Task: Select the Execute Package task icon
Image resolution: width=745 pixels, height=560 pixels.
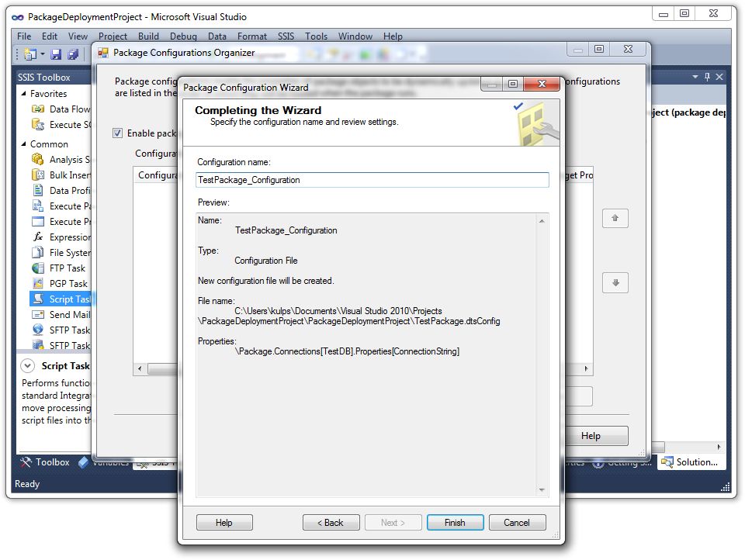Action: pos(37,206)
